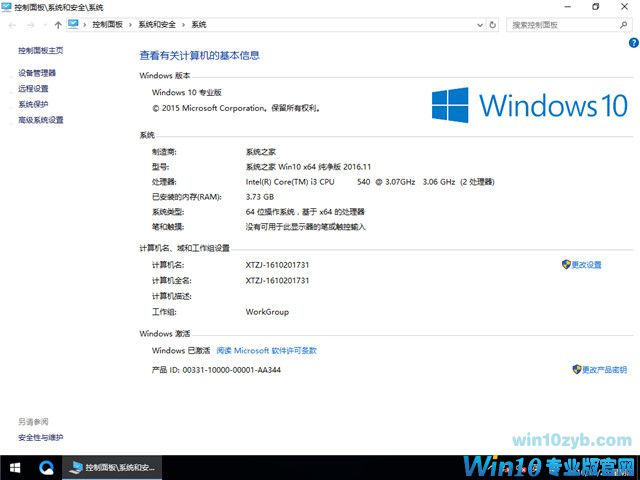640x480 pixels.
Task: Open 设备管理器 in sidebar
Action: pos(37,73)
